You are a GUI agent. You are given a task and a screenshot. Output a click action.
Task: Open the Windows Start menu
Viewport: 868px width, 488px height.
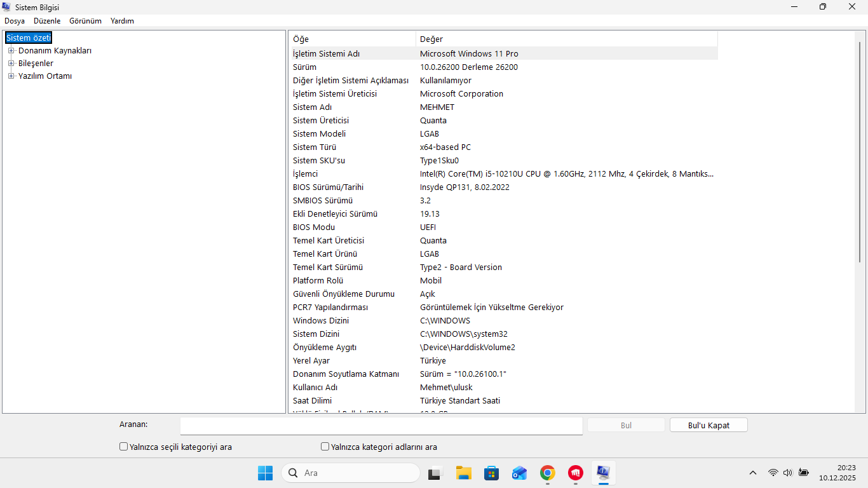click(265, 473)
